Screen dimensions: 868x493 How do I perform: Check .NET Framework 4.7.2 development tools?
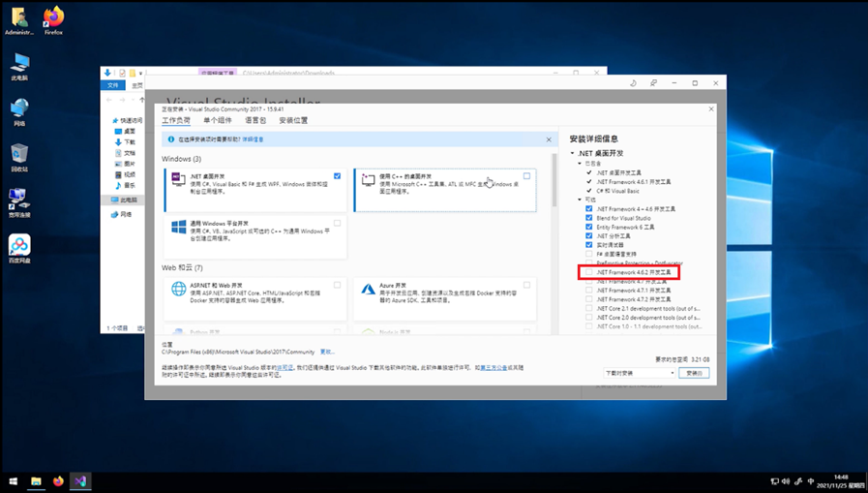coord(589,299)
